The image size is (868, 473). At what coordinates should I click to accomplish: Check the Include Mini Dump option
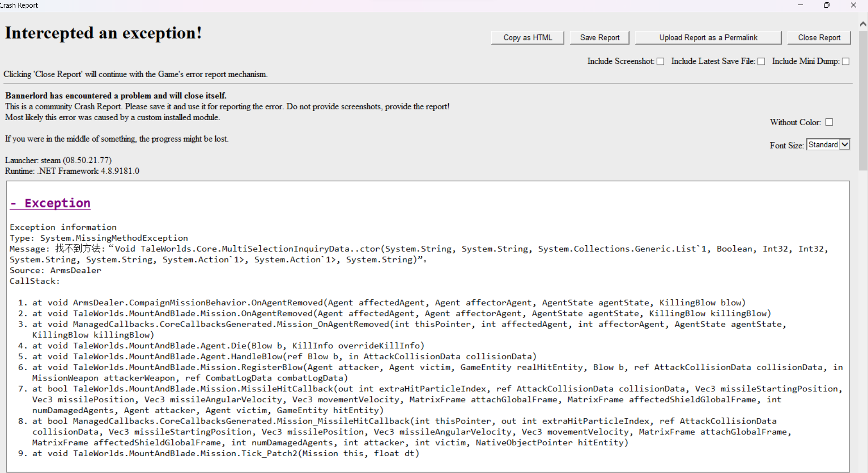(x=846, y=62)
